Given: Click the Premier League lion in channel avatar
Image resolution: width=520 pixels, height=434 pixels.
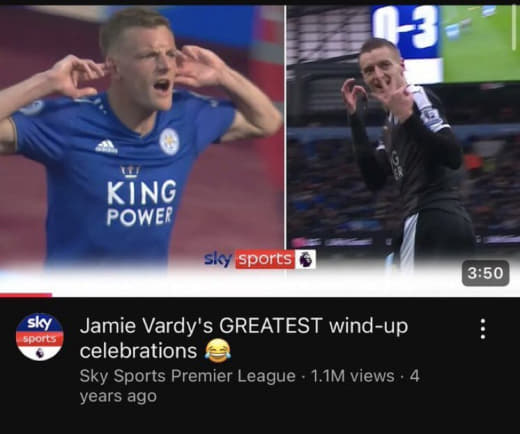Looking at the screenshot, I should [40, 353].
